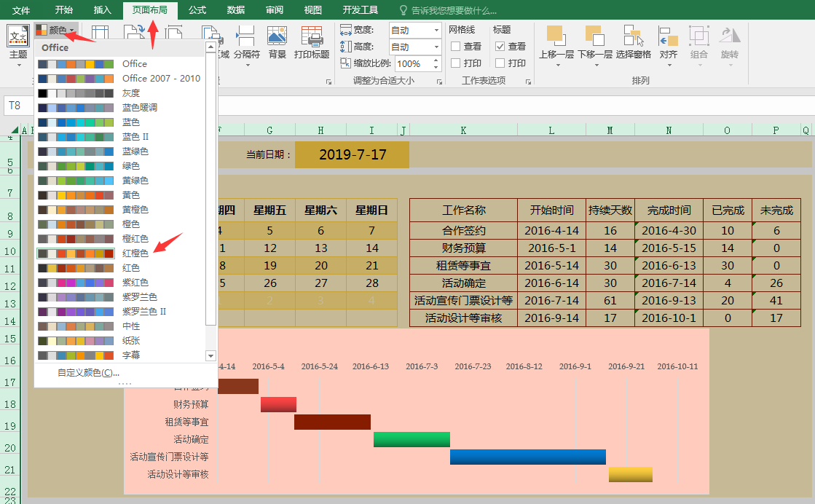Click the select-all corner triangle
815x504 pixels.
(x=14, y=130)
